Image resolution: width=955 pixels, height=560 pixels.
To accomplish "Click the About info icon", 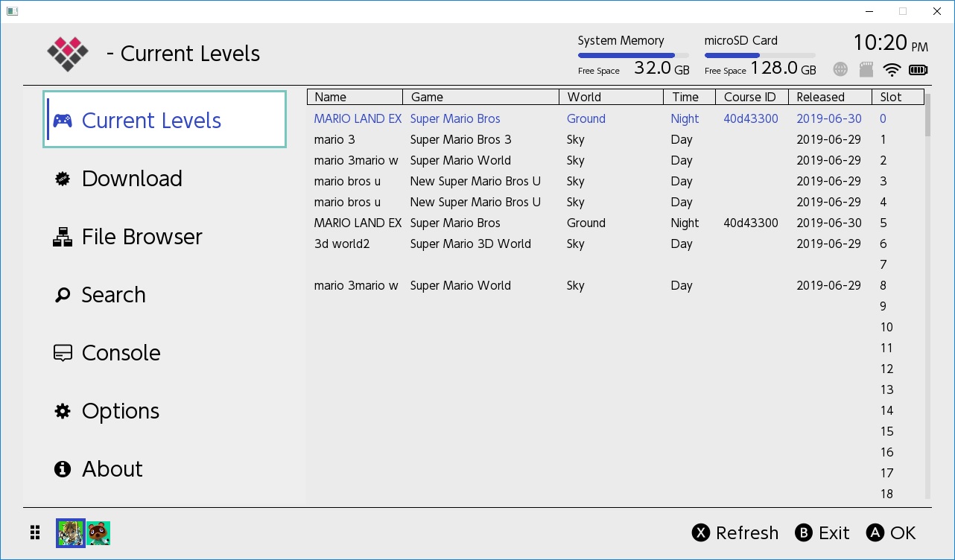I will click(63, 469).
